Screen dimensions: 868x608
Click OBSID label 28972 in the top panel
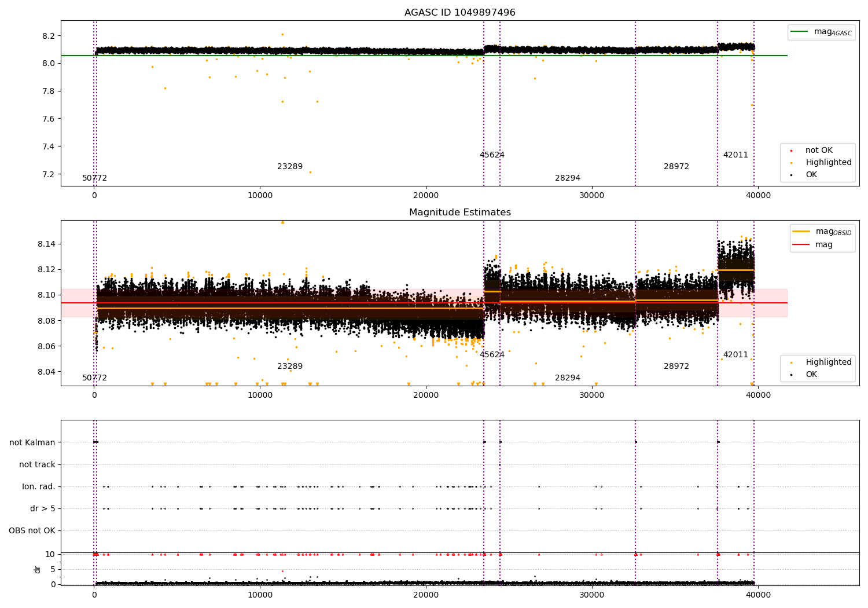[676, 167]
